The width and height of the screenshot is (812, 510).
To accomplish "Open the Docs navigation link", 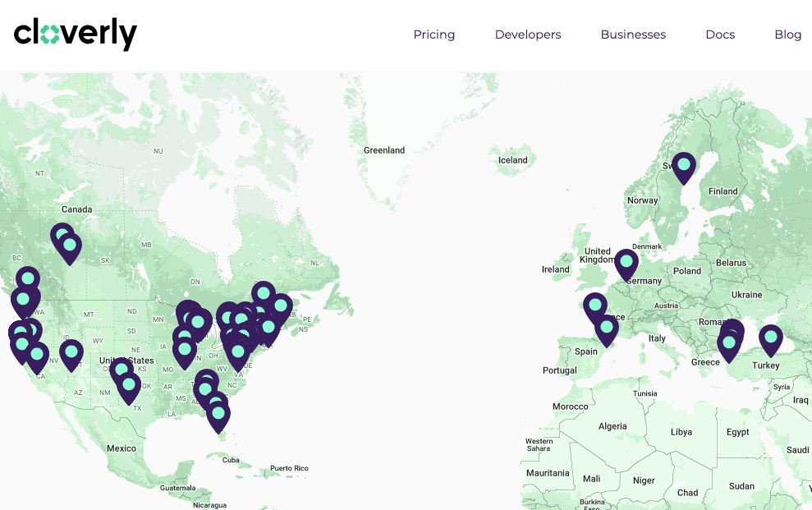I will click(720, 34).
